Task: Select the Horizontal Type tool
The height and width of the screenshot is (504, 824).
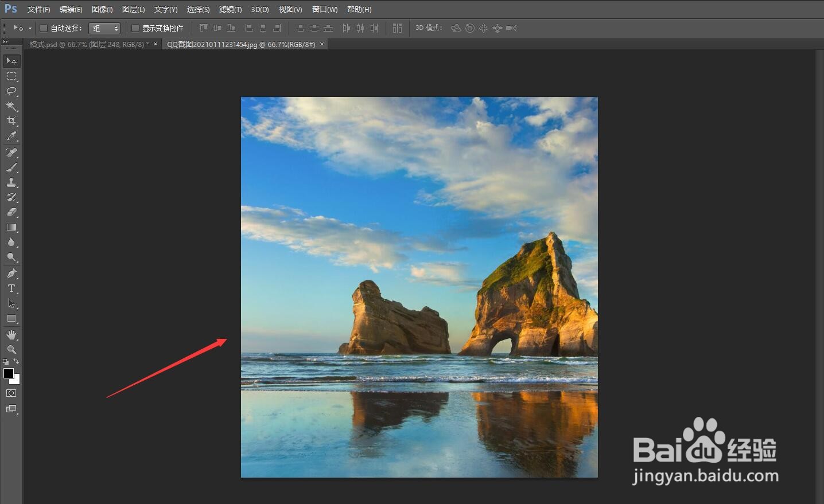Action: pyautogui.click(x=11, y=288)
